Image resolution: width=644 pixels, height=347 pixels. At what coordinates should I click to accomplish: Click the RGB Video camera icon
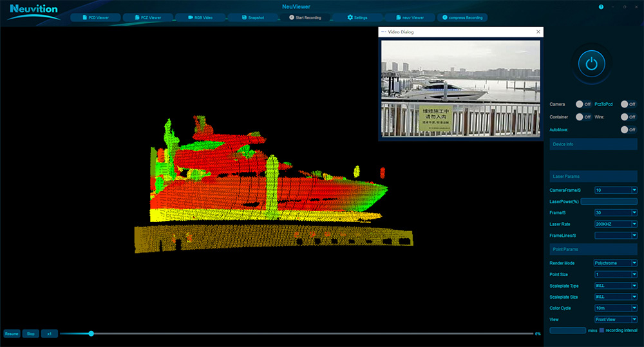coord(191,17)
